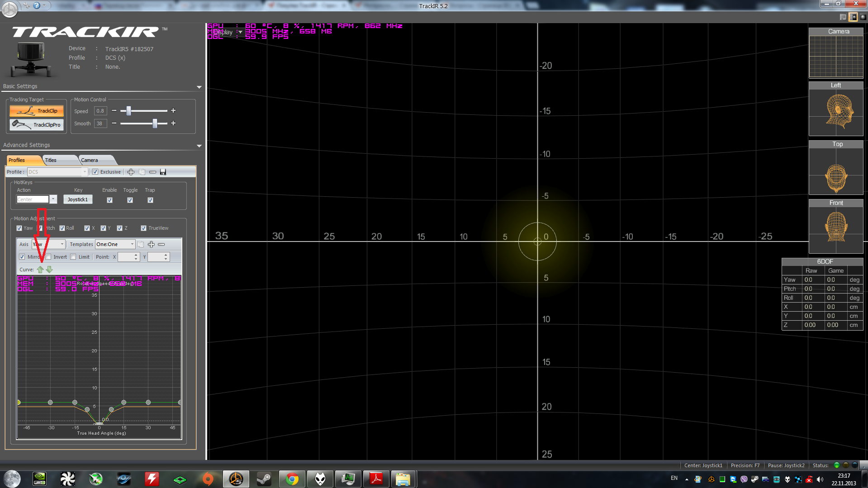Increase motion Speed with plus icon
Image resolution: width=868 pixels, height=488 pixels.
(173, 110)
